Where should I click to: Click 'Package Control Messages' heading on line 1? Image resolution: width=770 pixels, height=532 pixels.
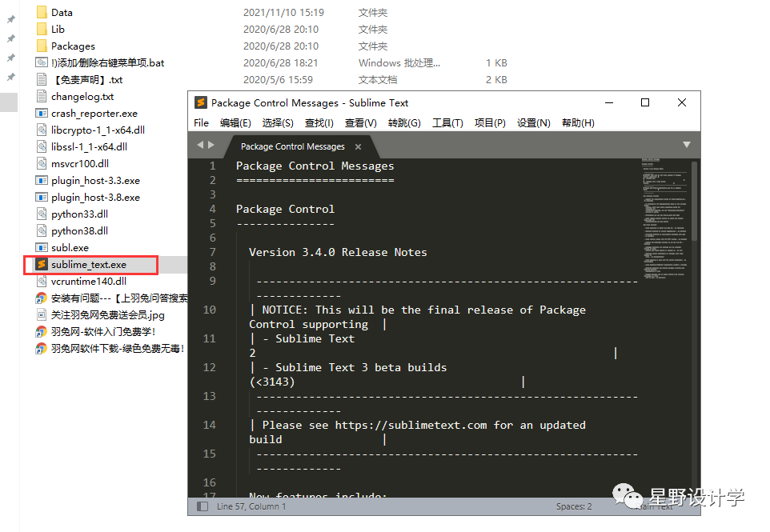pos(315,166)
